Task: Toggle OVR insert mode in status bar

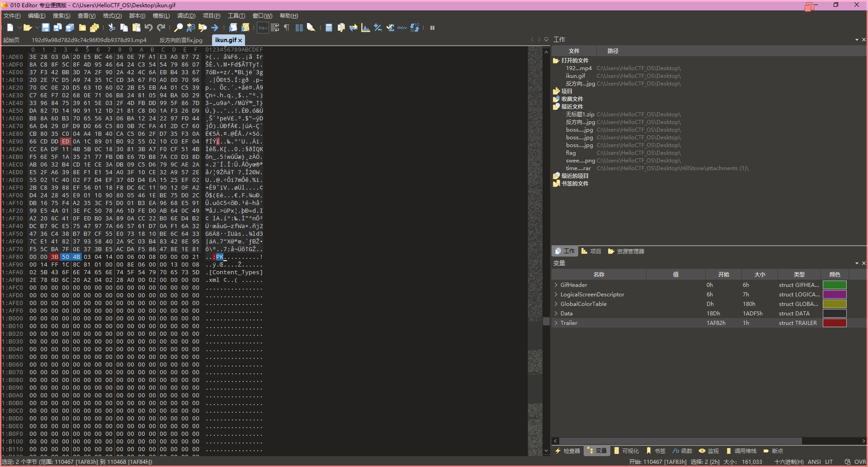Action: tap(860, 462)
